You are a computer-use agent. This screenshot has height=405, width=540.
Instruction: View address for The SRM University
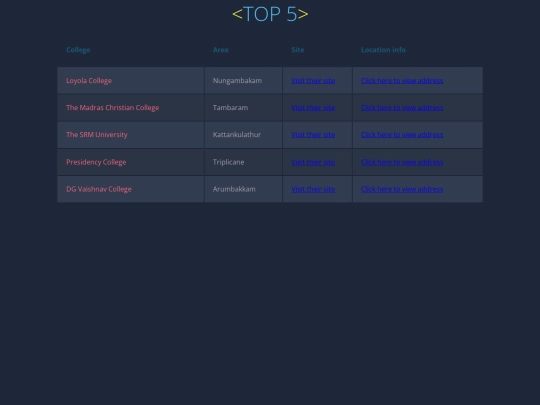[x=402, y=135]
